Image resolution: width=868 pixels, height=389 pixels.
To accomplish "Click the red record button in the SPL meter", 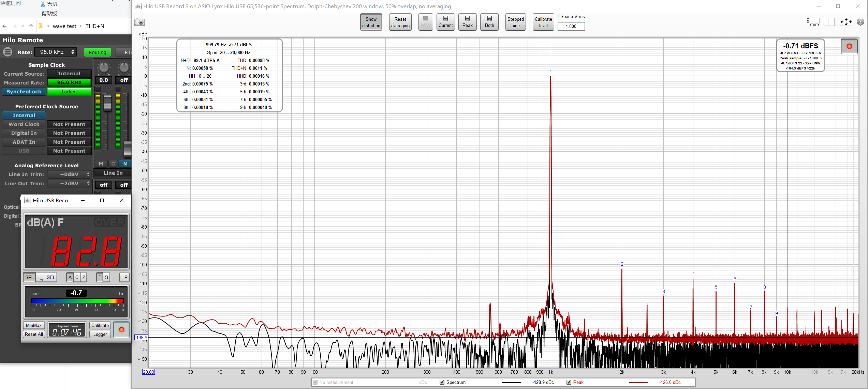I will (x=121, y=330).
